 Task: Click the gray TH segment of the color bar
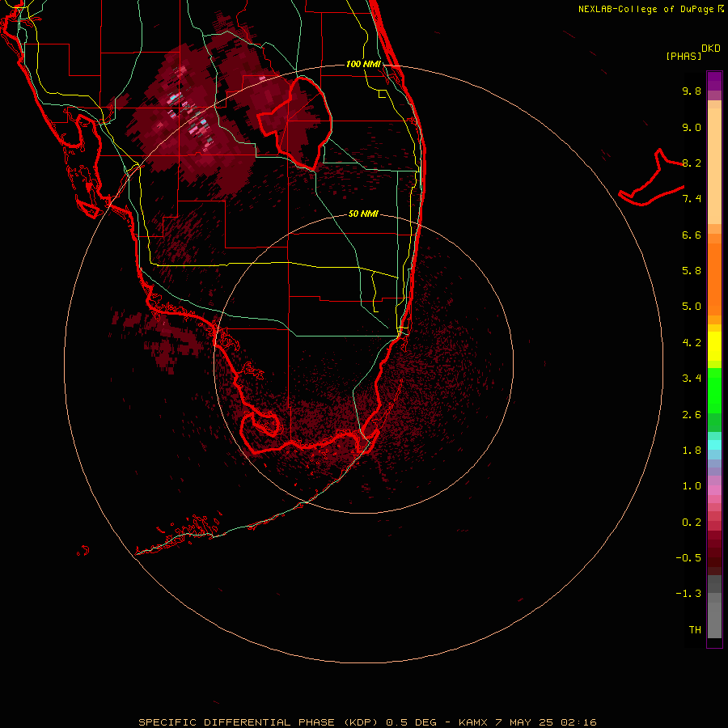[714, 620]
